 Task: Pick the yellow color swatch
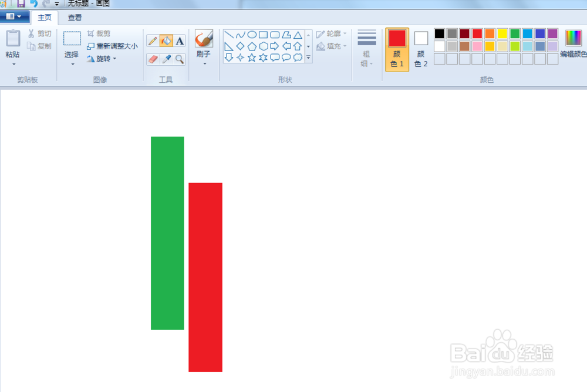502,33
